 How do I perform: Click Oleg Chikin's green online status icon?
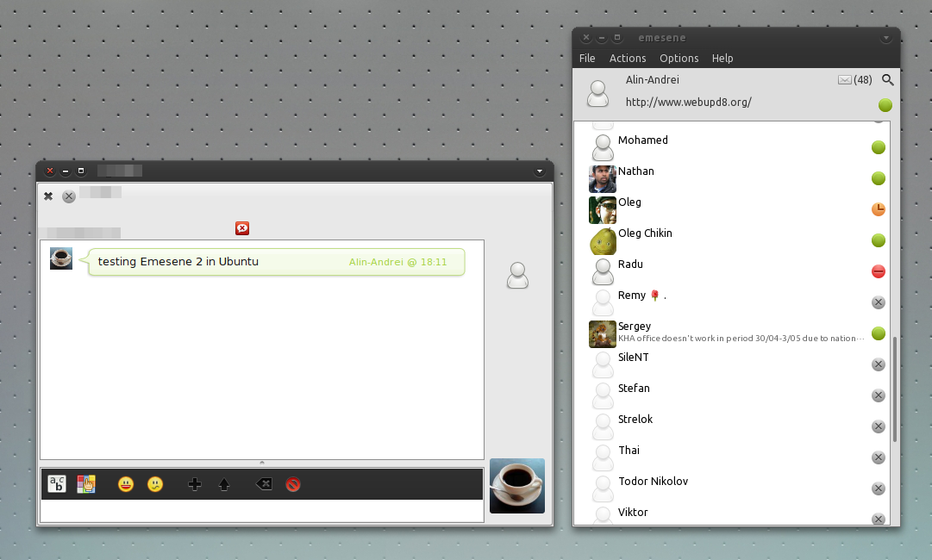(879, 240)
